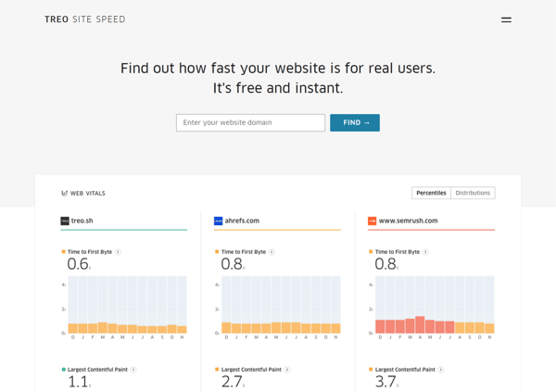The image size is (556, 392).
Task: Focus the website domain input field
Action: point(250,122)
